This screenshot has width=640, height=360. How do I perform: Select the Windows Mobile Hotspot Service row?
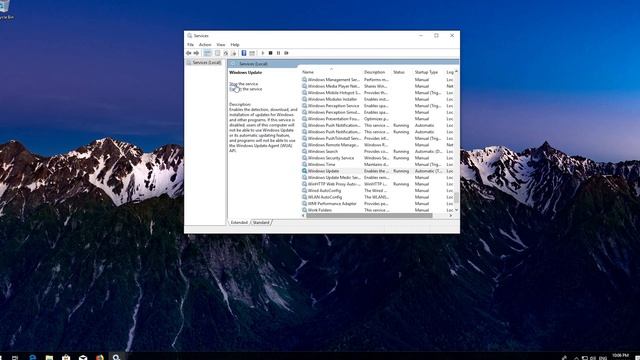tap(378, 93)
